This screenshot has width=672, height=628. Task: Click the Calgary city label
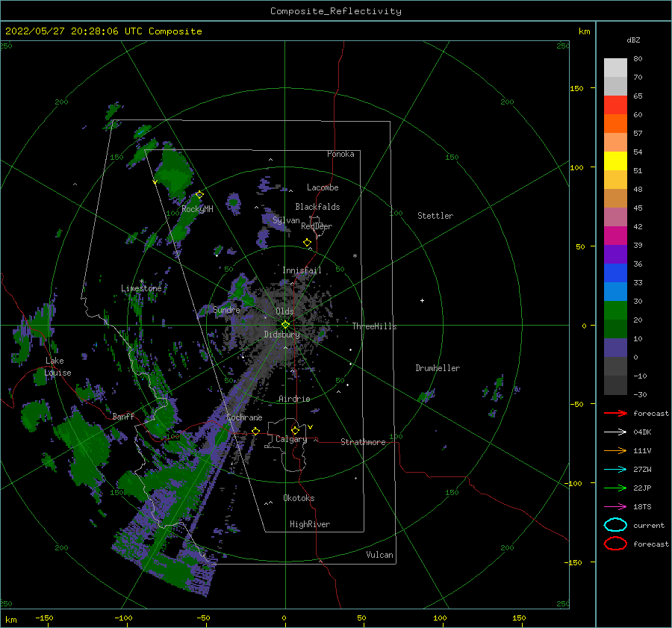click(291, 439)
